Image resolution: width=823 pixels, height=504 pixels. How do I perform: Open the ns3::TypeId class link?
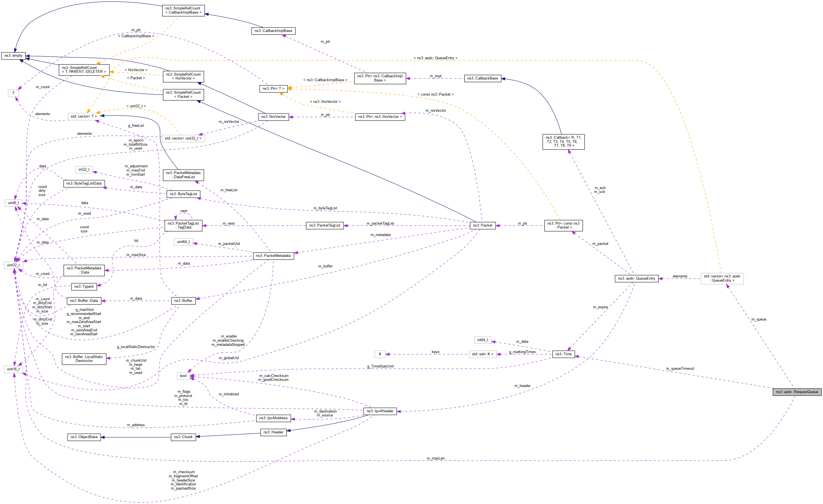[84, 287]
